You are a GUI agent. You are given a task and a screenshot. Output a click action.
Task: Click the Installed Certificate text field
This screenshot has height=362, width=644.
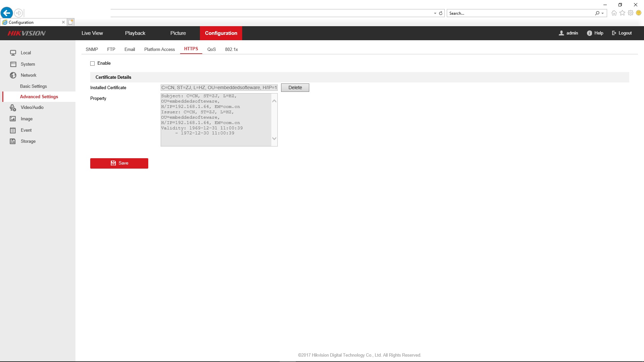pyautogui.click(x=219, y=87)
